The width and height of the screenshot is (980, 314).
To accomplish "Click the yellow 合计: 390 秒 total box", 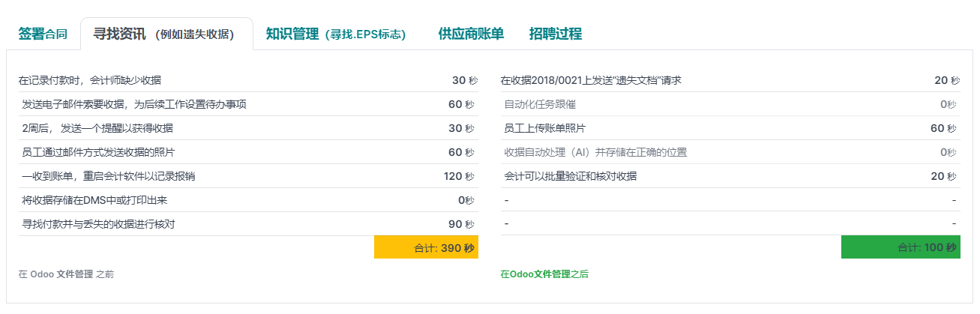I will pos(426,247).
